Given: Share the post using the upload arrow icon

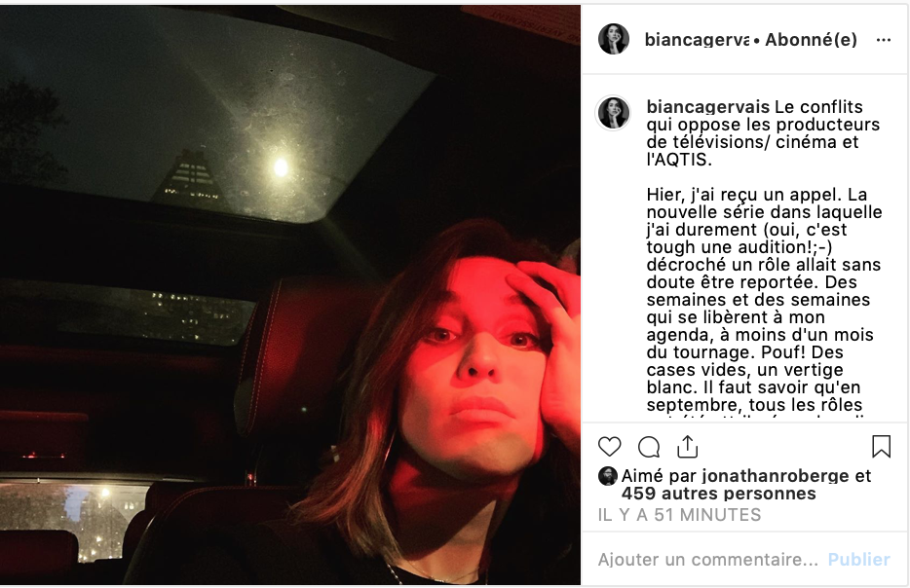Looking at the screenshot, I should pos(687,447).
